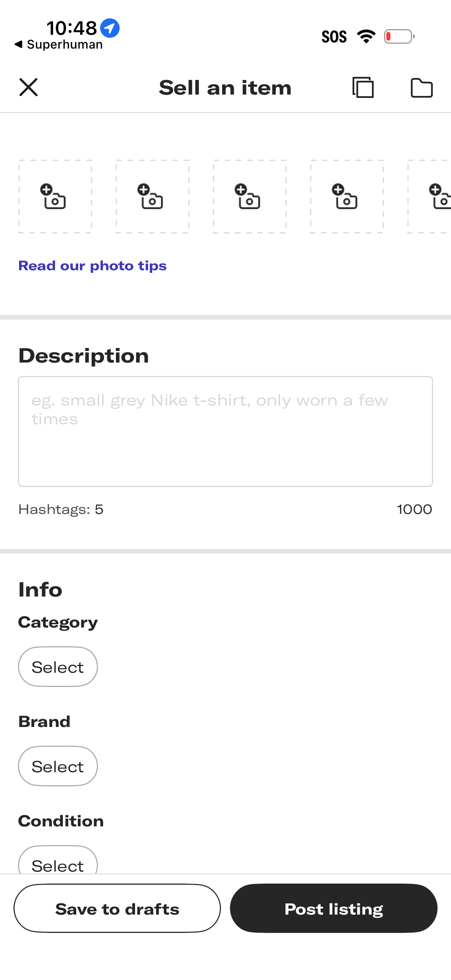This screenshot has width=451, height=980.
Task: Save the listing to drafts
Action: click(x=117, y=908)
